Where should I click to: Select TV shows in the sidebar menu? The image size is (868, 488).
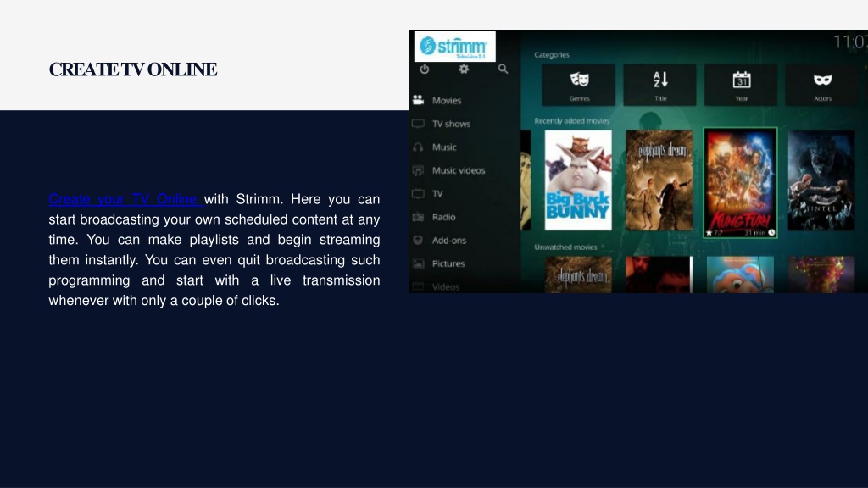coord(451,124)
